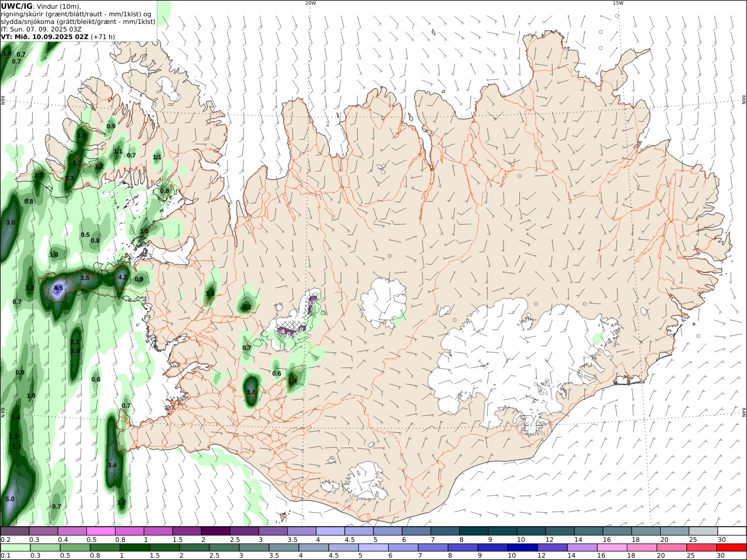Click the darkest green 1 rain-scale swatch
Image resolution: width=747 pixels, height=560 pixels.
[135, 548]
